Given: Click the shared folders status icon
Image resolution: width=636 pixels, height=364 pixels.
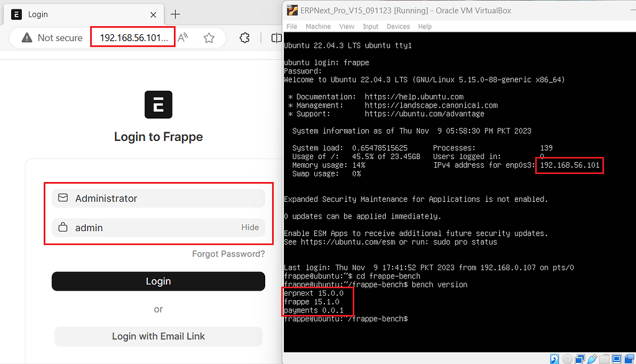Looking at the screenshot, I should click(604, 359).
